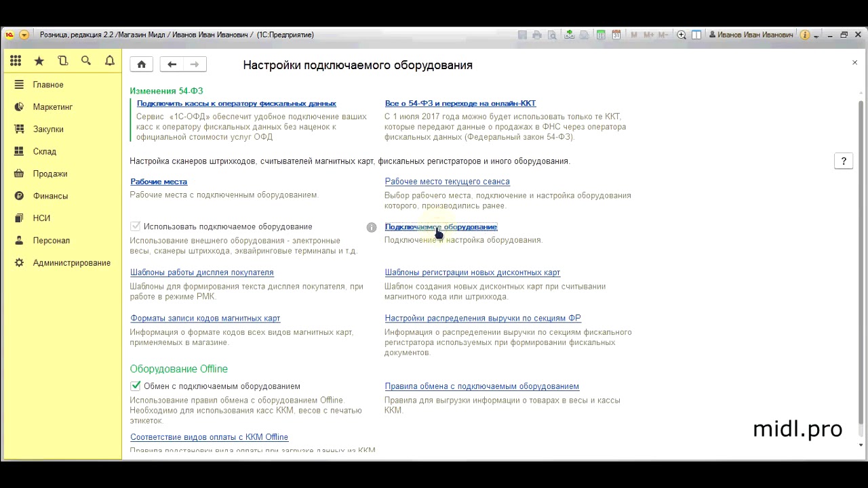Image resolution: width=868 pixels, height=488 pixels.
Task: Show info tooltip next to Подключаемое оборудование
Action: pos(372,227)
